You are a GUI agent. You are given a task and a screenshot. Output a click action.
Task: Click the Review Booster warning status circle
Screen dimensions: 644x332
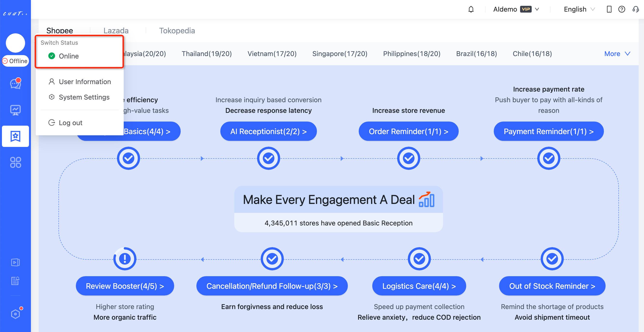tap(125, 259)
